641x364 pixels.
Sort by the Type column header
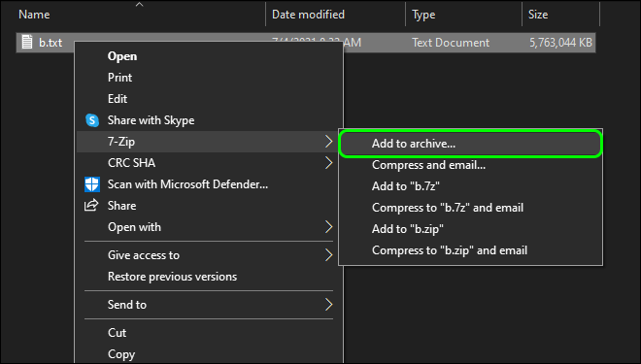point(423,15)
